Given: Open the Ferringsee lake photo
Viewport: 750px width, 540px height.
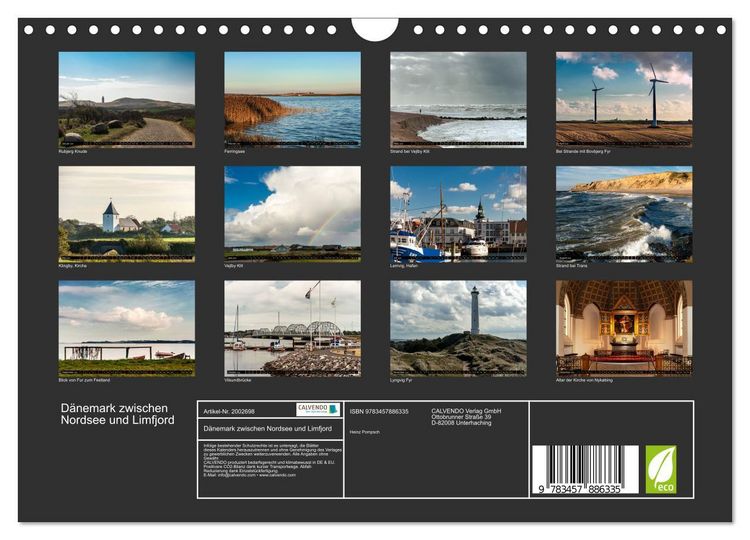Looking at the screenshot, I should (x=292, y=99).
